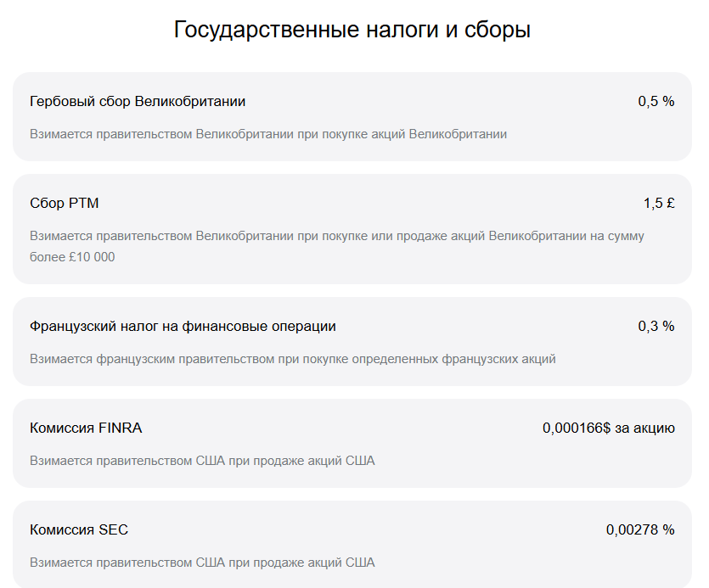Click the description under Гербовый сбор Великобритании
Image resolution: width=709 pixels, height=588 pixels.
pos(268,134)
